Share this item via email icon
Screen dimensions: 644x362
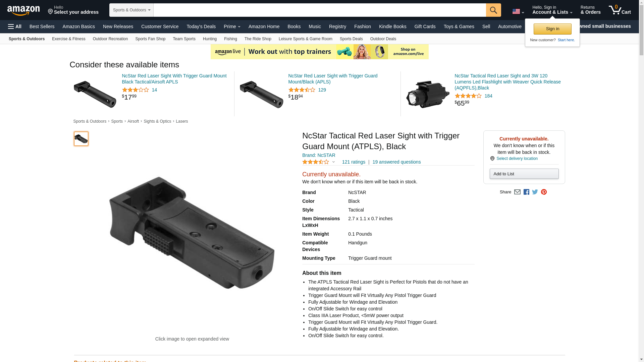click(517, 192)
